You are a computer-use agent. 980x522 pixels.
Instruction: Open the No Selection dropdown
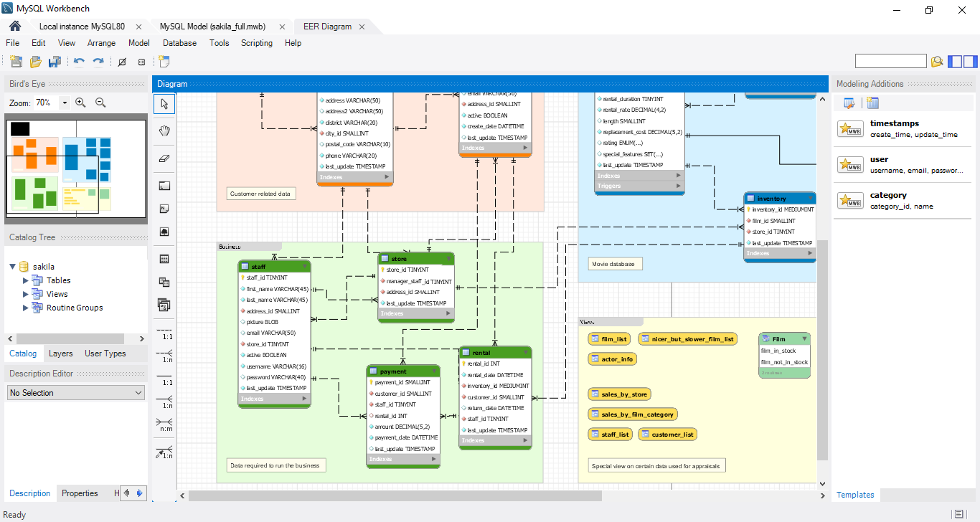(x=76, y=393)
